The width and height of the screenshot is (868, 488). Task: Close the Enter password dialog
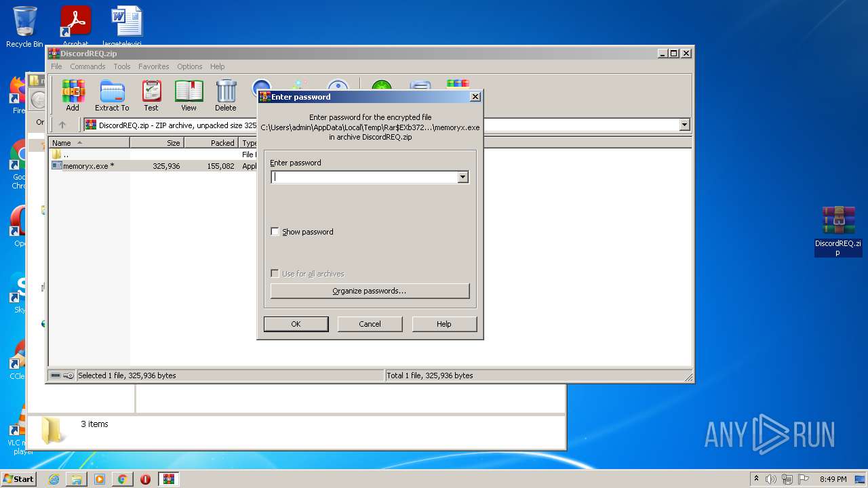coord(475,97)
